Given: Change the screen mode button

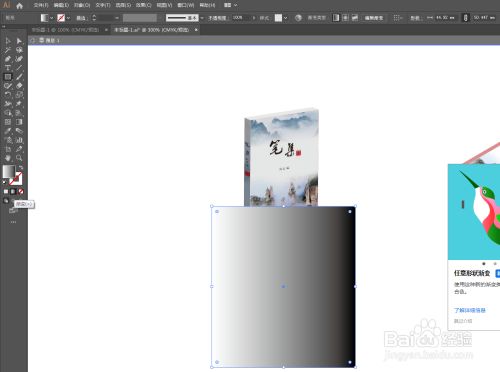Looking at the screenshot, I should tap(13, 211).
